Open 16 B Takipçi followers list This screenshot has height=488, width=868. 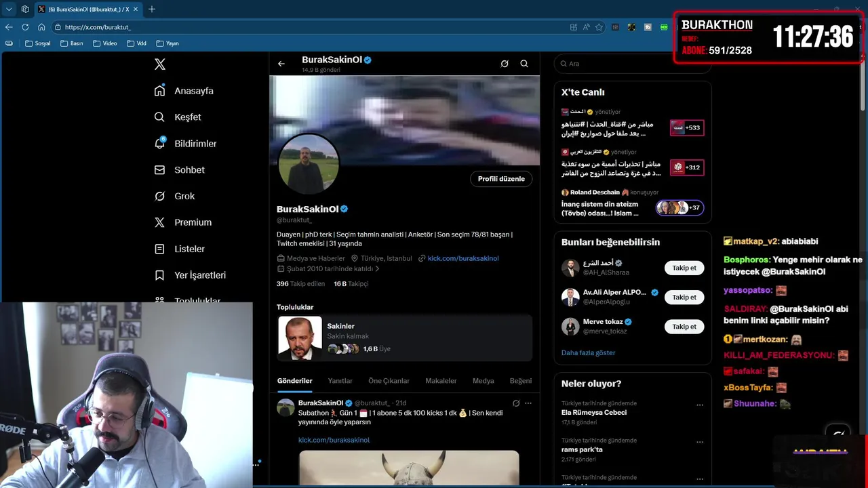[351, 284]
